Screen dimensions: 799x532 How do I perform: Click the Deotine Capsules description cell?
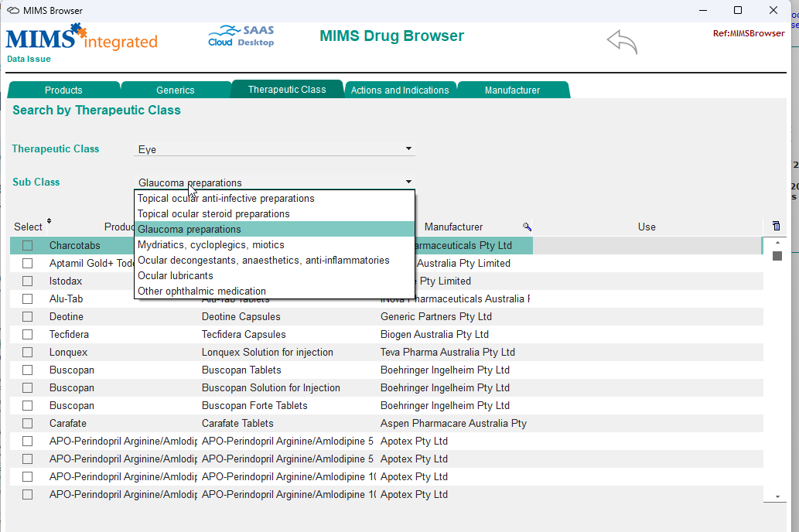pyautogui.click(x=241, y=317)
